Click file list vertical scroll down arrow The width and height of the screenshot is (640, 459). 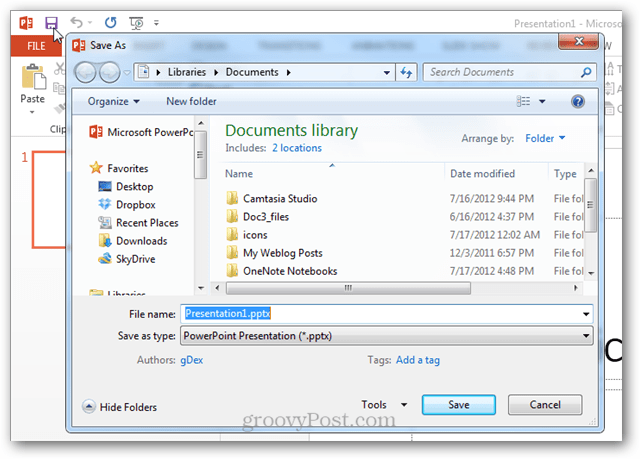[x=591, y=273]
